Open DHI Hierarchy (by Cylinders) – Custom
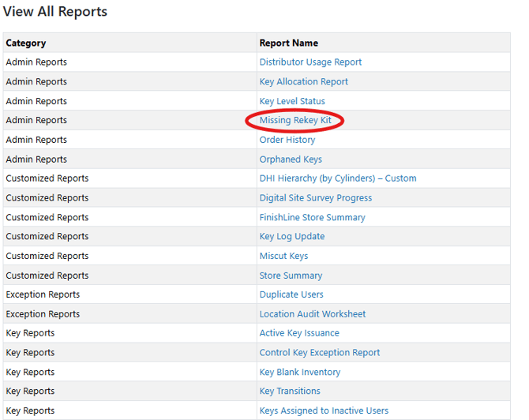This screenshot has width=529, height=420. coord(337,178)
